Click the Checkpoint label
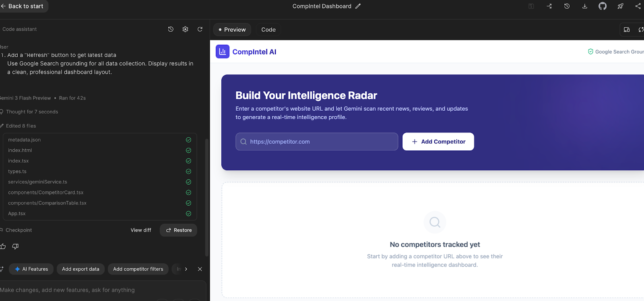The image size is (644, 301). coord(19,230)
